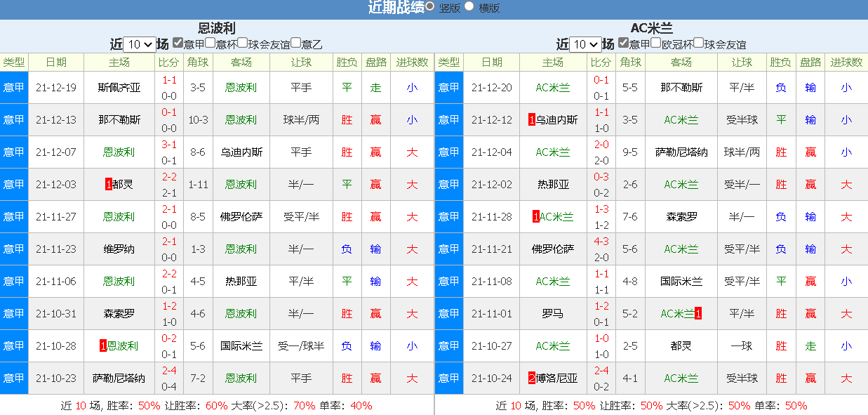Click the red card marker '2' beside 博洛尼亚
Viewport: 868px width, 415px height.
532,378
